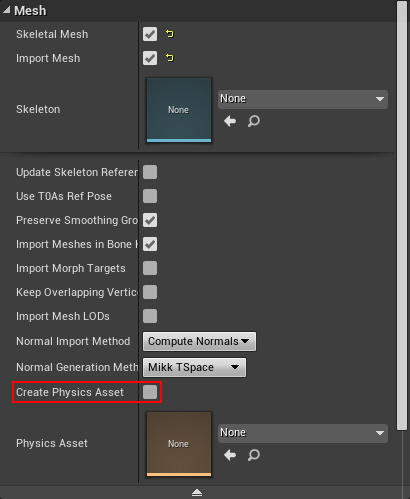Screen dimensions: 410x499
Task: Open the Skeleton None dropdown
Action: click(x=303, y=99)
